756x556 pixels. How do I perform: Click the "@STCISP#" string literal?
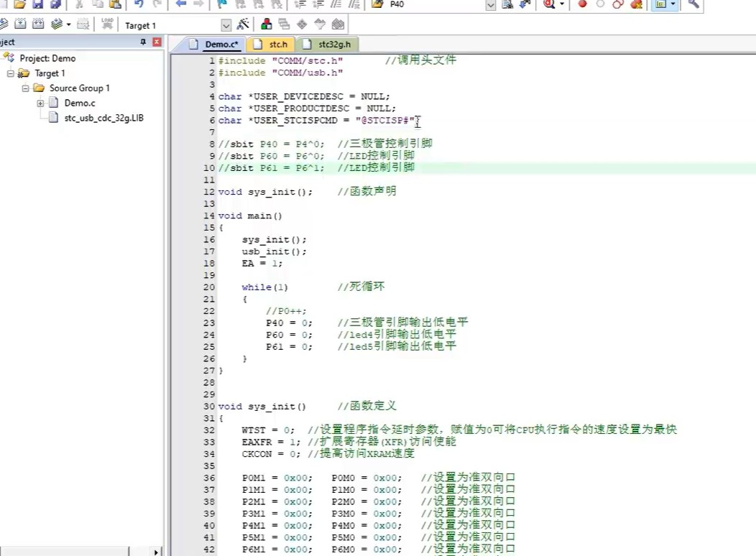[x=384, y=121]
